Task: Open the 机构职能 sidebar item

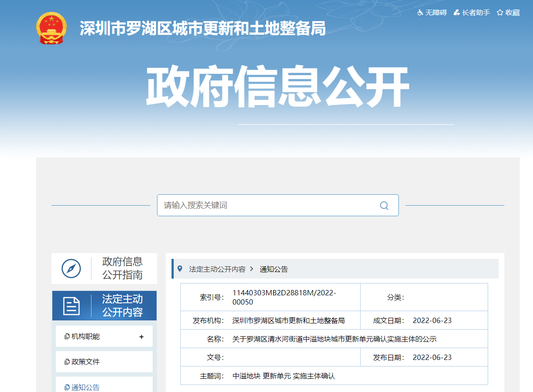Action: pos(85,337)
